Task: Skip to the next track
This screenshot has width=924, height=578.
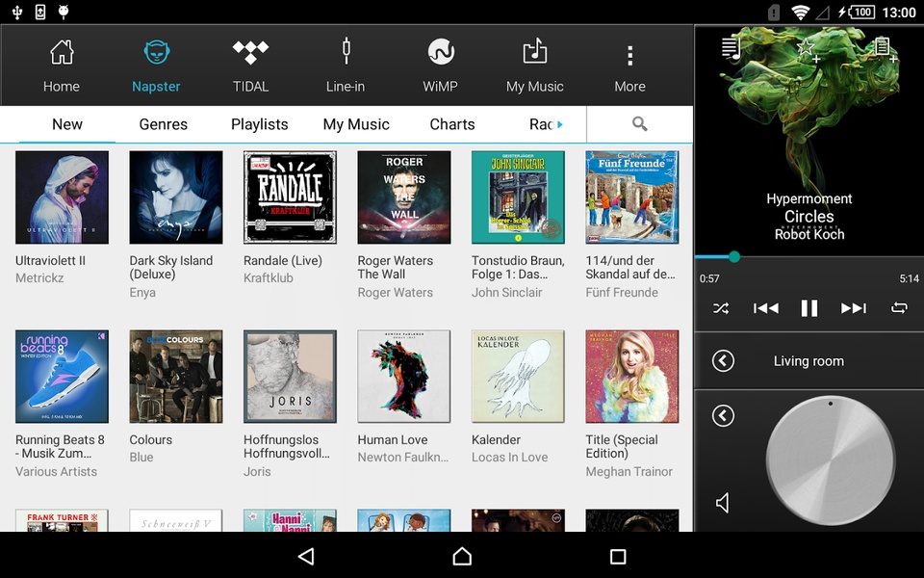Action: 854,308
